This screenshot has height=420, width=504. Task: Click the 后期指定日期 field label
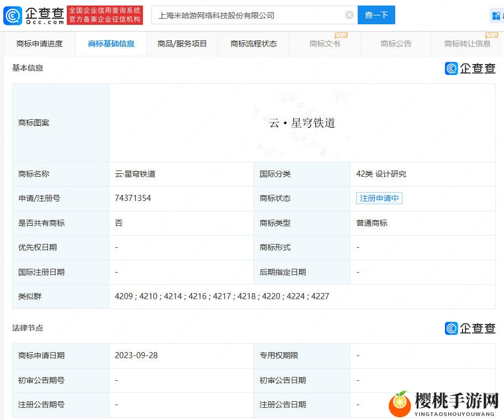point(283,272)
